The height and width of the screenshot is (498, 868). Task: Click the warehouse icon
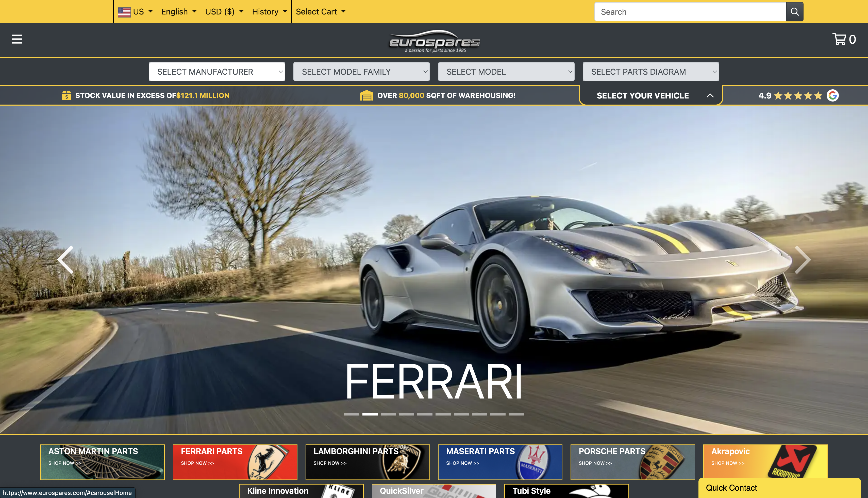(366, 95)
